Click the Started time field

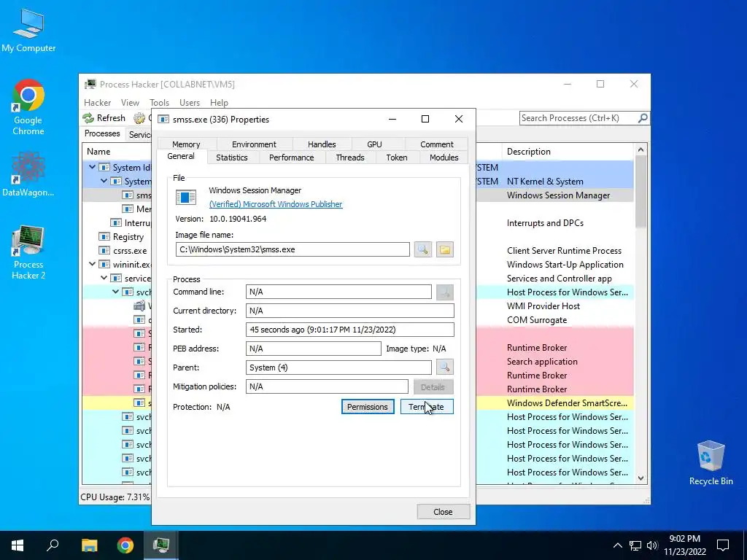click(349, 330)
